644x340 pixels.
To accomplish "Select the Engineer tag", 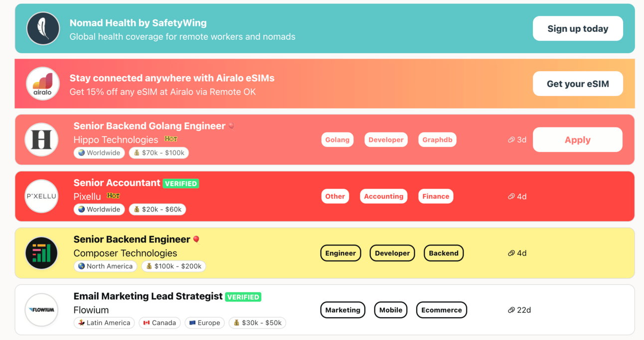I will point(340,253).
